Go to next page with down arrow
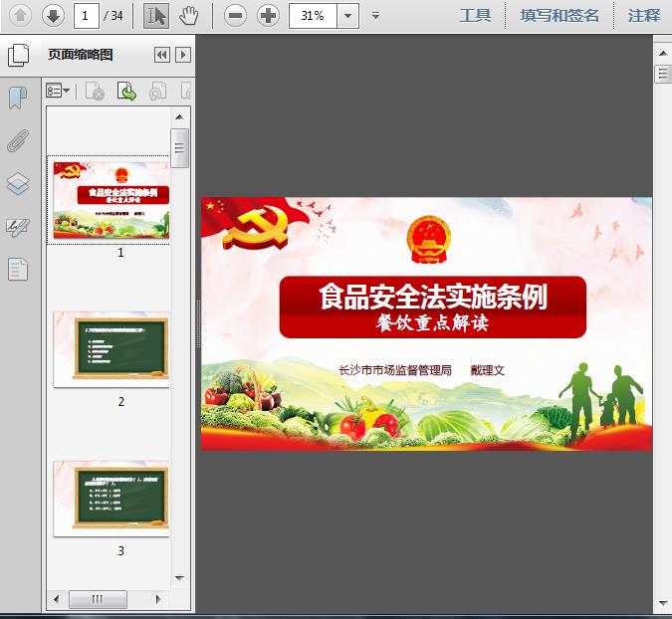The height and width of the screenshot is (619, 672). [53, 16]
